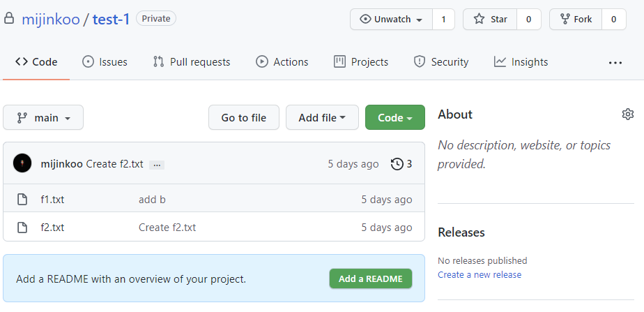This screenshot has height=312, width=644.
Task: Click the file icon beside f2.txt
Action: tap(22, 228)
